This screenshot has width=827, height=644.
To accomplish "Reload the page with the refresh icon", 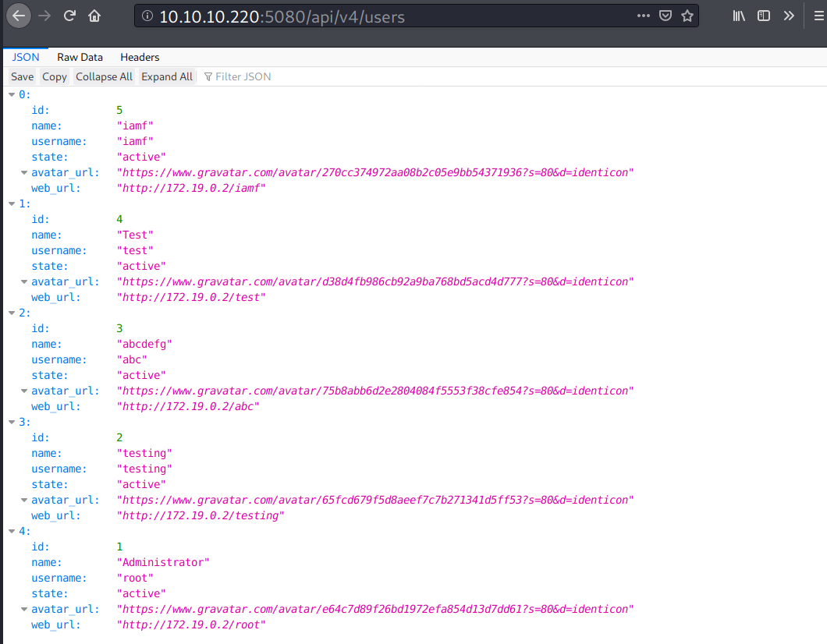I will [69, 16].
